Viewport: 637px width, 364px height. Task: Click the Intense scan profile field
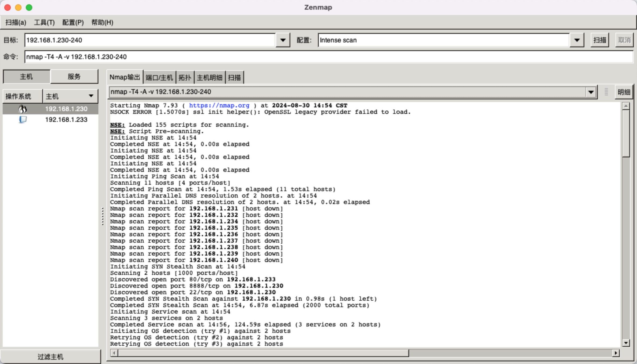pyautogui.click(x=443, y=40)
